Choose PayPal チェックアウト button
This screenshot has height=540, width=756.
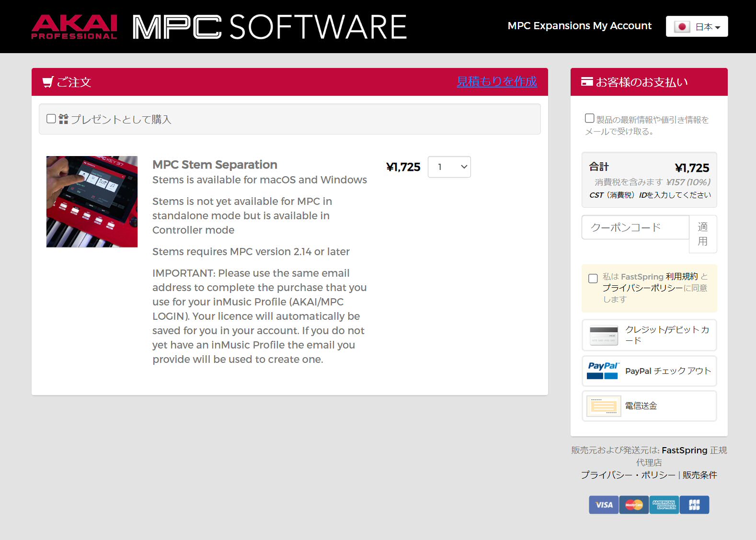click(x=649, y=371)
